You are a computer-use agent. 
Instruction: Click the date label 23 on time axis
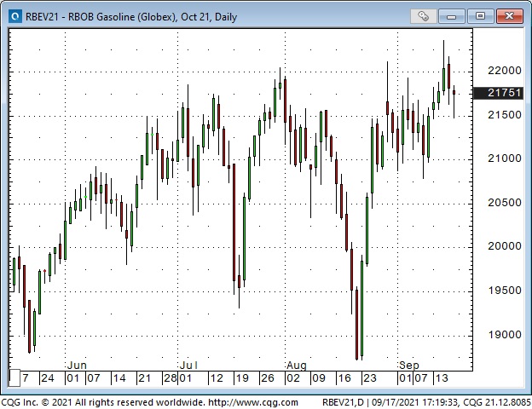[370, 377]
